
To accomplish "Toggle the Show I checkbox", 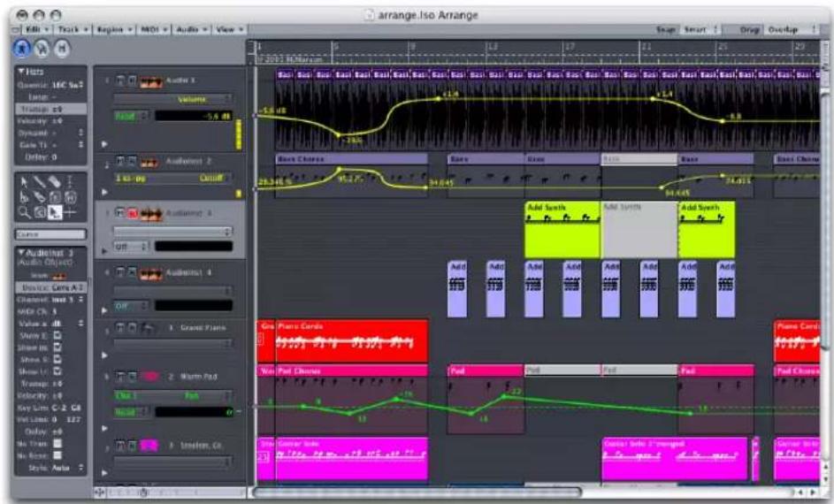I will coord(57,371).
